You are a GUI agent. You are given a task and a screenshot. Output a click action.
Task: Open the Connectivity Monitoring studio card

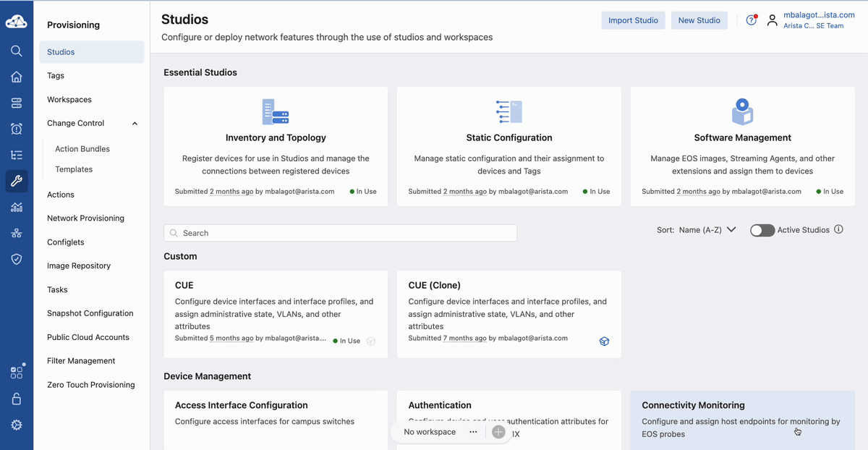pos(742,420)
